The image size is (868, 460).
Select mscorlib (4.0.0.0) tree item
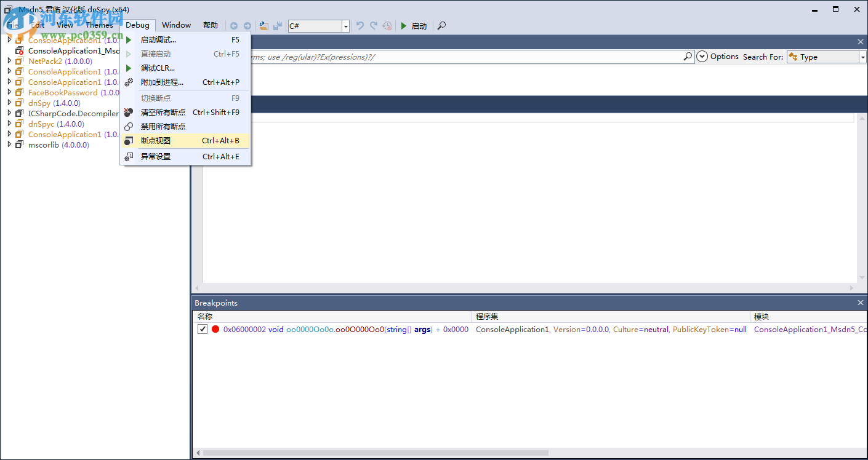pos(58,145)
